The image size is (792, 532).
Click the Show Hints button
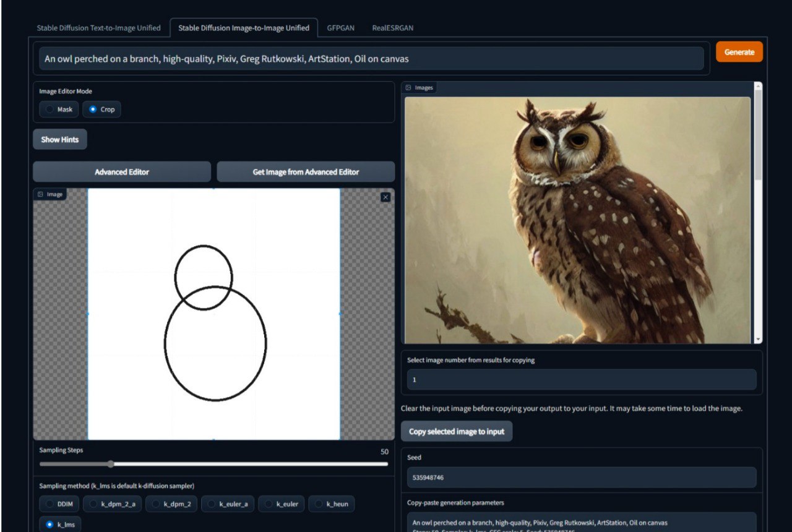60,140
